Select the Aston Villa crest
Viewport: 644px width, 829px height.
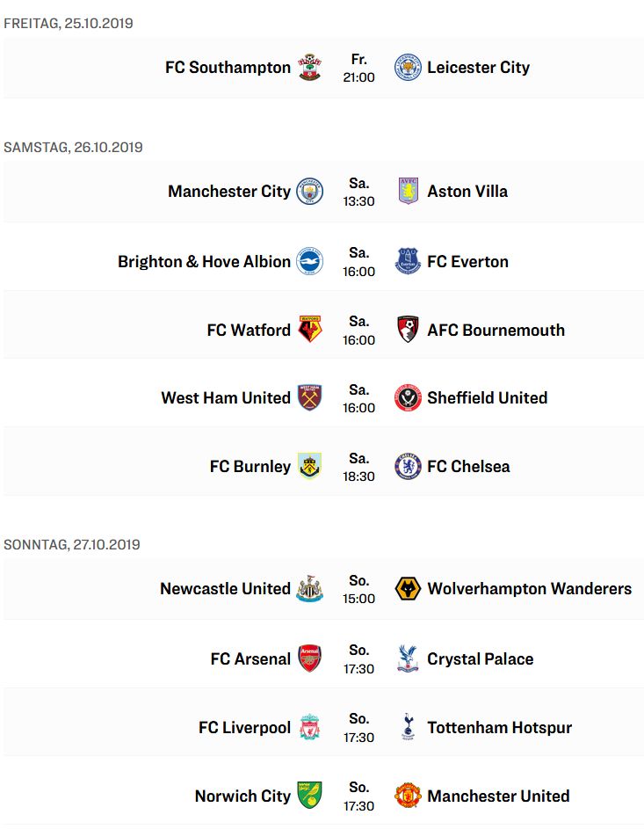click(x=408, y=191)
